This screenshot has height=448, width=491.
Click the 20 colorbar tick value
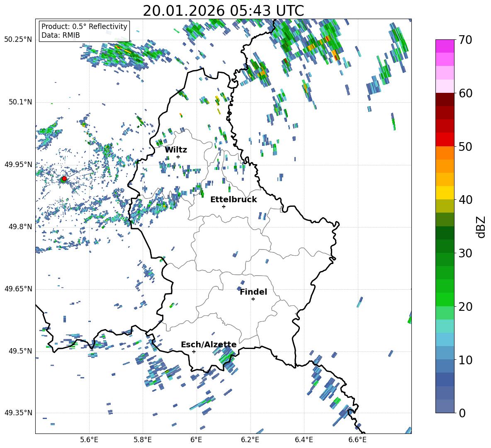465,307
